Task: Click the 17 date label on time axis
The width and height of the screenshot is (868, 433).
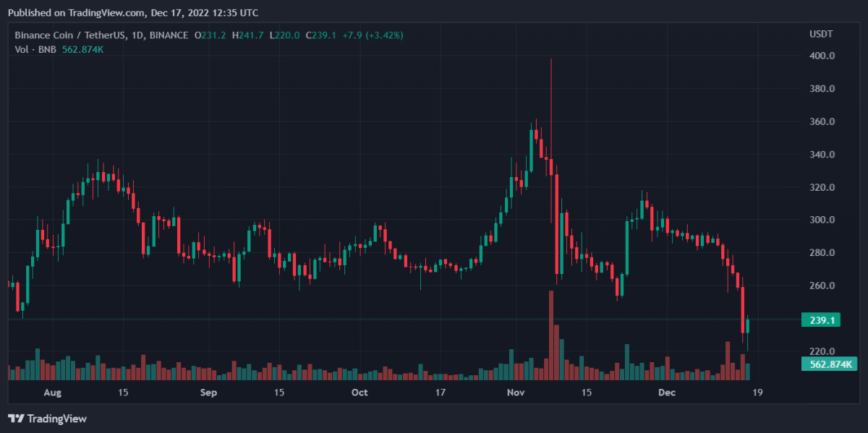Action: click(441, 393)
